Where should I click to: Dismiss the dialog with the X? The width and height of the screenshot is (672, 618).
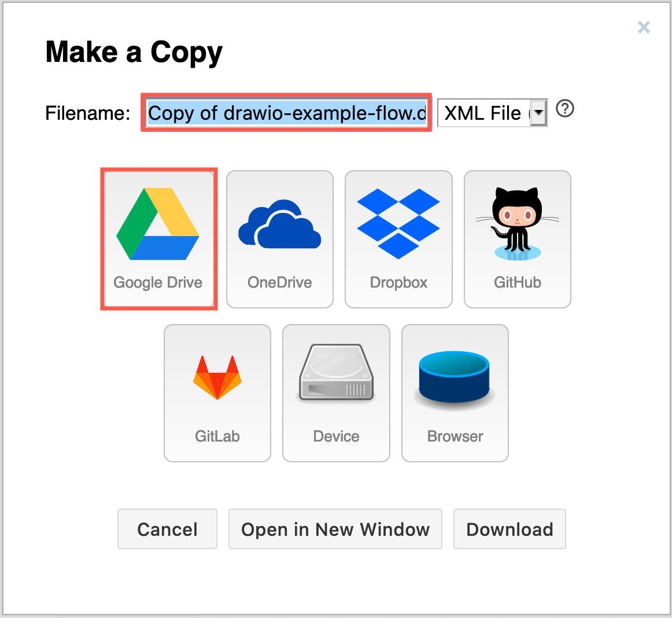(644, 27)
